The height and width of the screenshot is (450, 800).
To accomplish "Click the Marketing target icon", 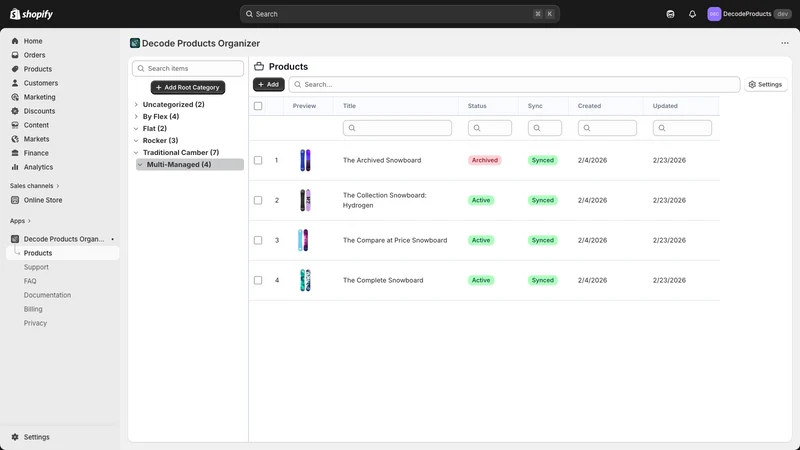I will [15, 97].
